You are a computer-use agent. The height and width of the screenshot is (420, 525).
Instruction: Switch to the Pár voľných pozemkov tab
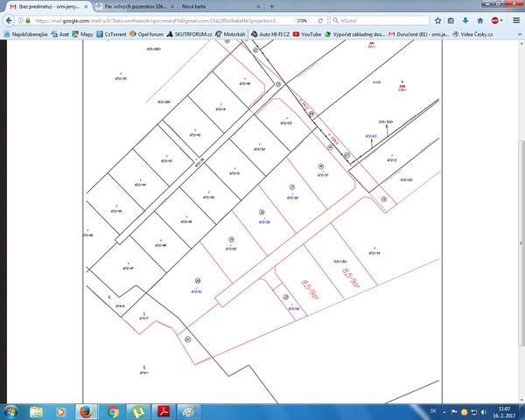click(136, 6)
